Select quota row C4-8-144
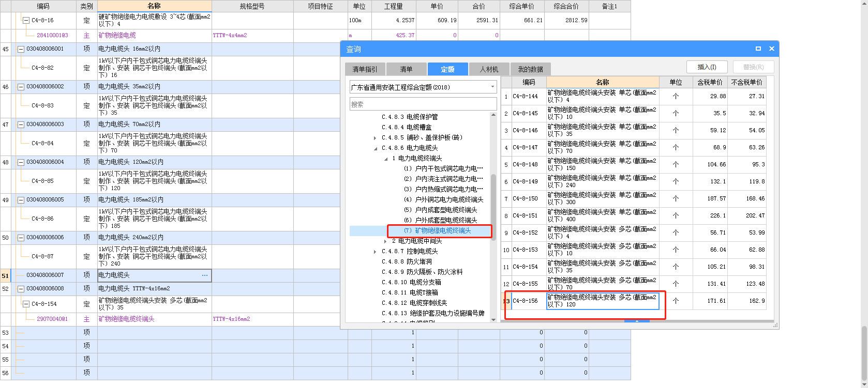Viewport: 868px width, 388px height. coord(634,96)
